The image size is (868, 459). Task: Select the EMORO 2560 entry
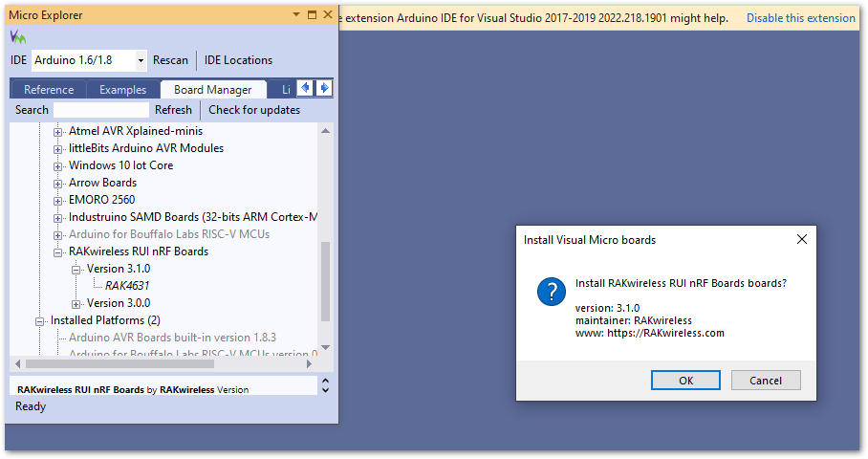coord(102,199)
